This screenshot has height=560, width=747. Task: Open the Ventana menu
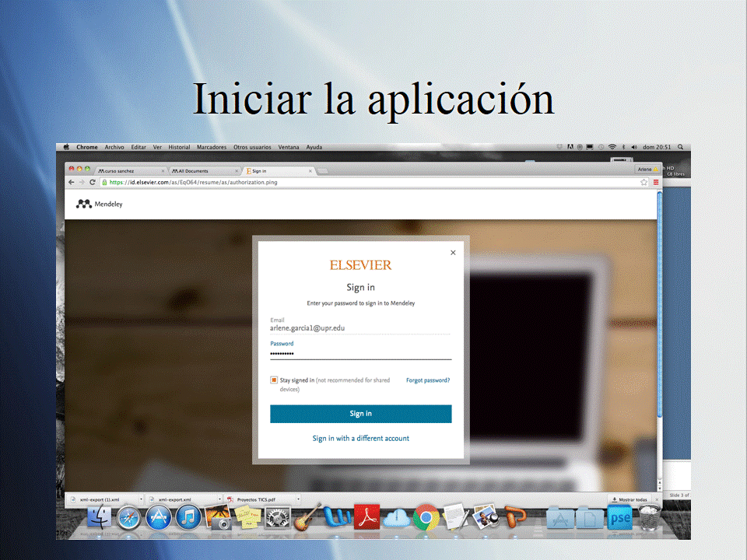click(x=289, y=147)
